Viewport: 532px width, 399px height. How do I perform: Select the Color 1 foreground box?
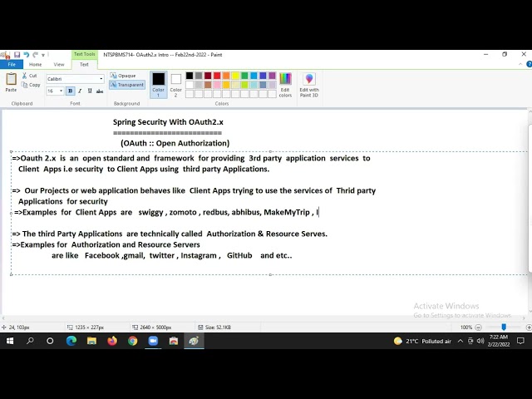coord(159,85)
